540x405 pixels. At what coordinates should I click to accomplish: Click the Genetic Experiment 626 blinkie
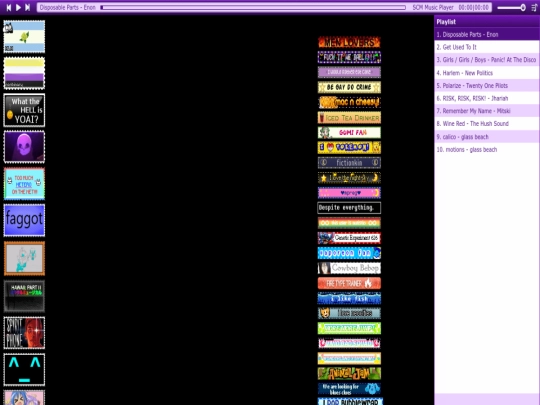349,238
